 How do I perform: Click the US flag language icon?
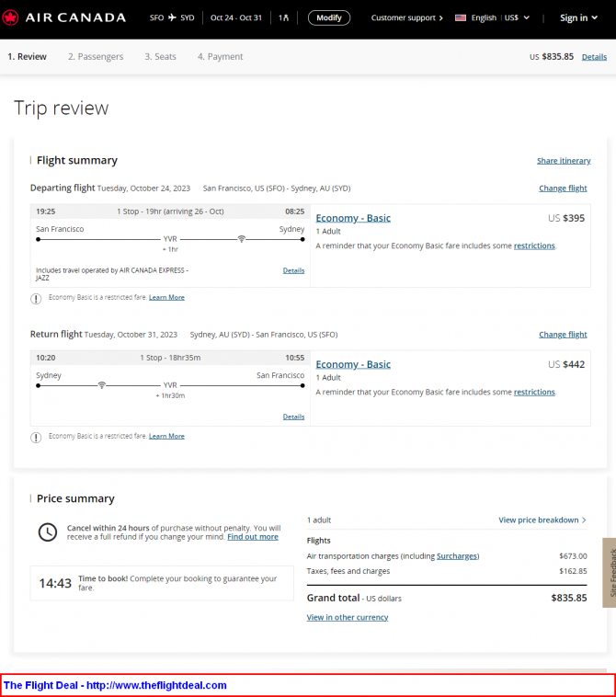click(461, 17)
